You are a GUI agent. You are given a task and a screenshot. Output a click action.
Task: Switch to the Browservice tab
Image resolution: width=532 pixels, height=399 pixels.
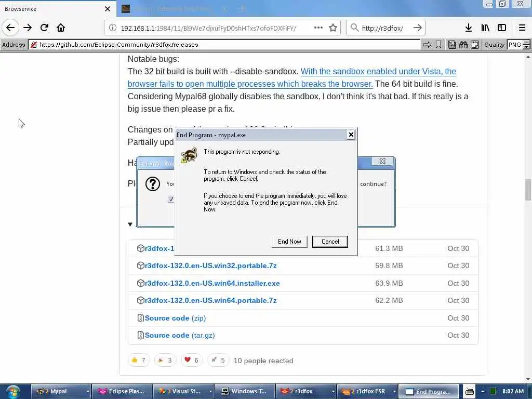tap(51, 9)
